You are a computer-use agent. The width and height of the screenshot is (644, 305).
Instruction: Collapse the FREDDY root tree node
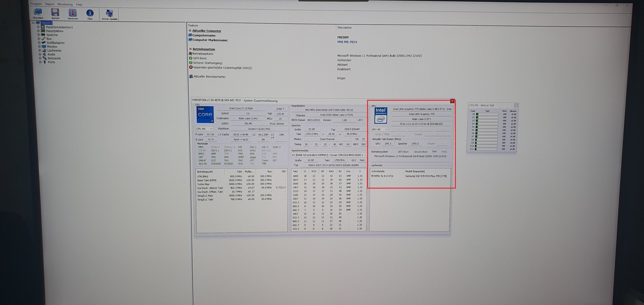(33, 23)
